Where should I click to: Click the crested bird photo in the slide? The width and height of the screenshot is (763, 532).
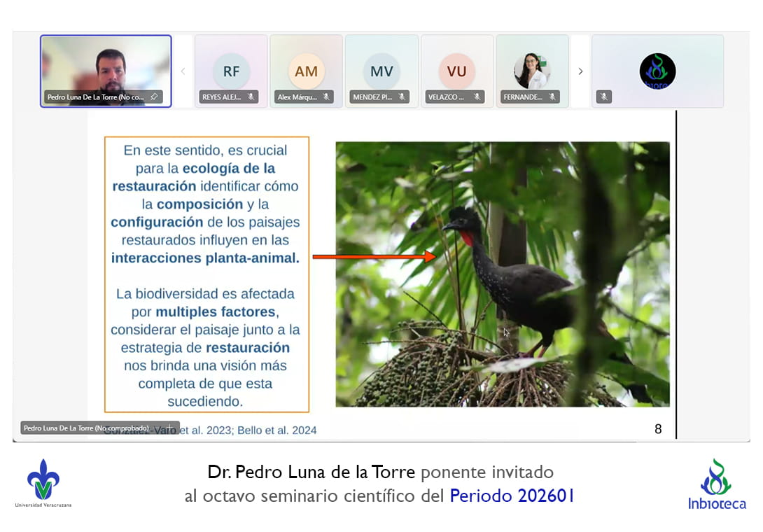point(502,274)
